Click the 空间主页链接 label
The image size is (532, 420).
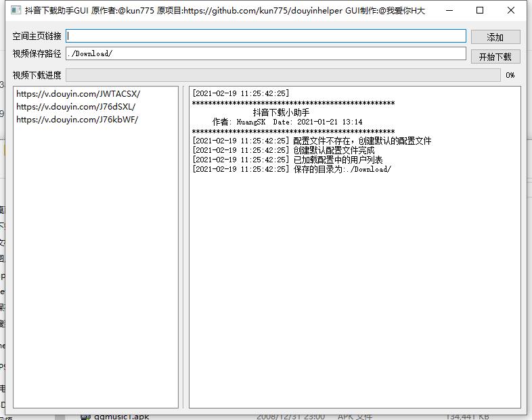(37, 36)
